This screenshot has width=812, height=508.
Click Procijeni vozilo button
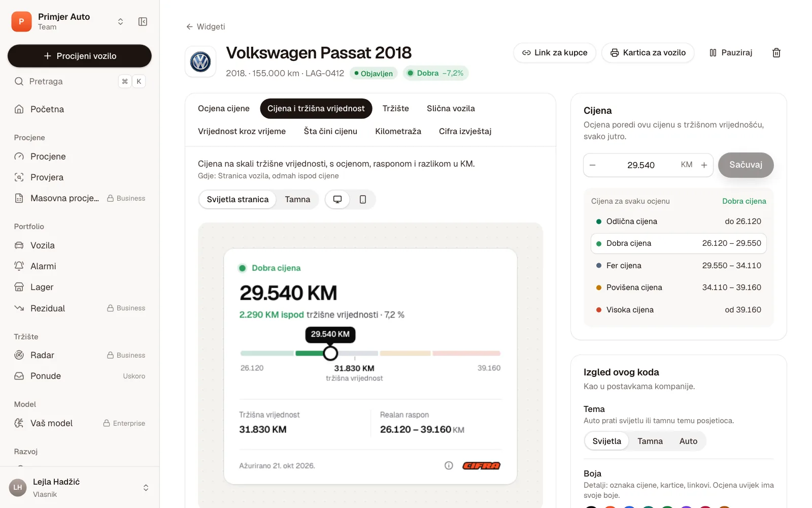tap(80, 56)
